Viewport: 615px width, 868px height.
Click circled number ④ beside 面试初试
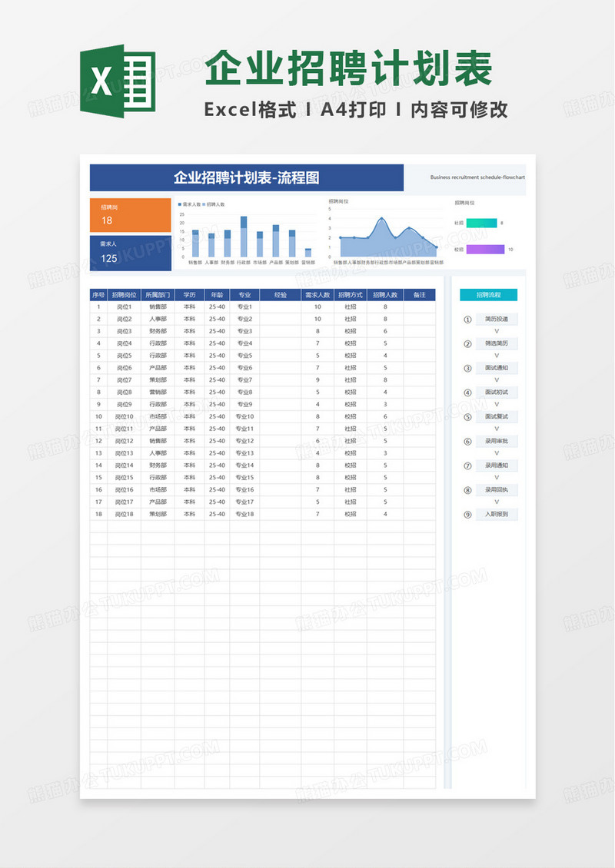pos(467,393)
